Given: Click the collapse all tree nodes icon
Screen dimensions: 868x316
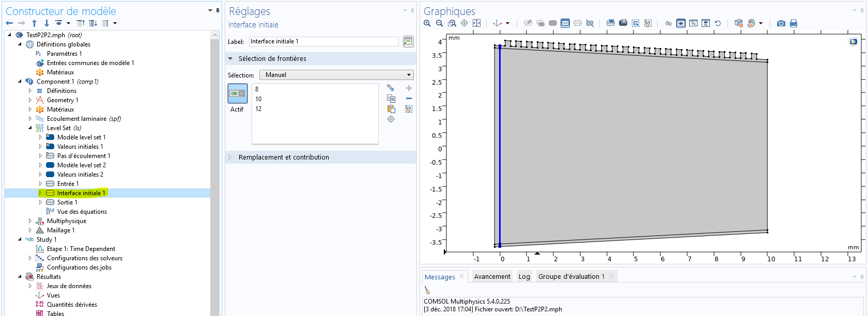Looking at the screenshot, I should click(x=81, y=23).
